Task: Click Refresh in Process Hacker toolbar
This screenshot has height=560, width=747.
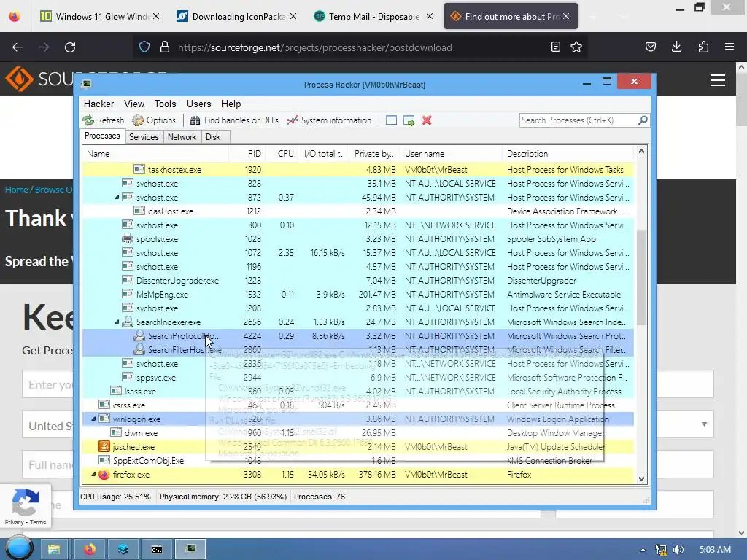Action: 104,120
